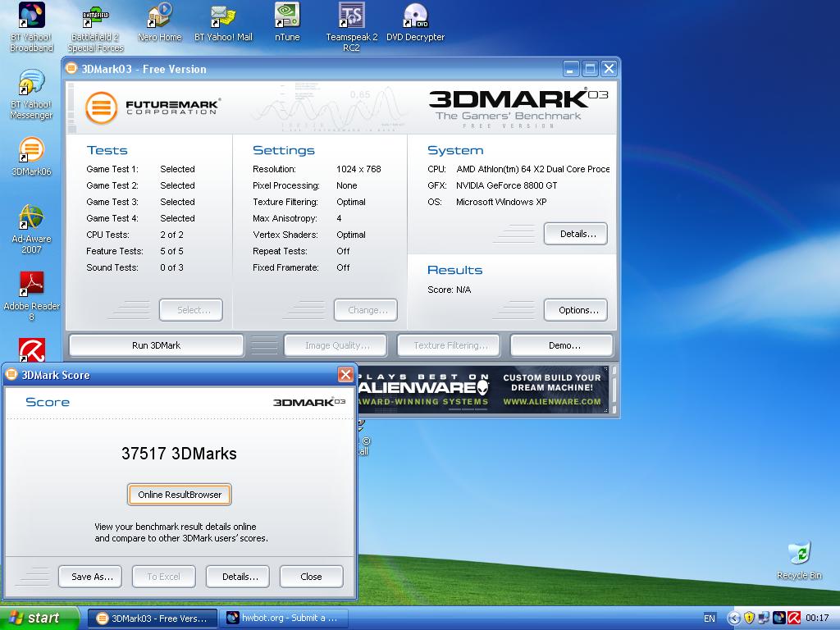840x630 pixels.
Task: Click the 3DMark03 title bar icon
Action: [71, 69]
